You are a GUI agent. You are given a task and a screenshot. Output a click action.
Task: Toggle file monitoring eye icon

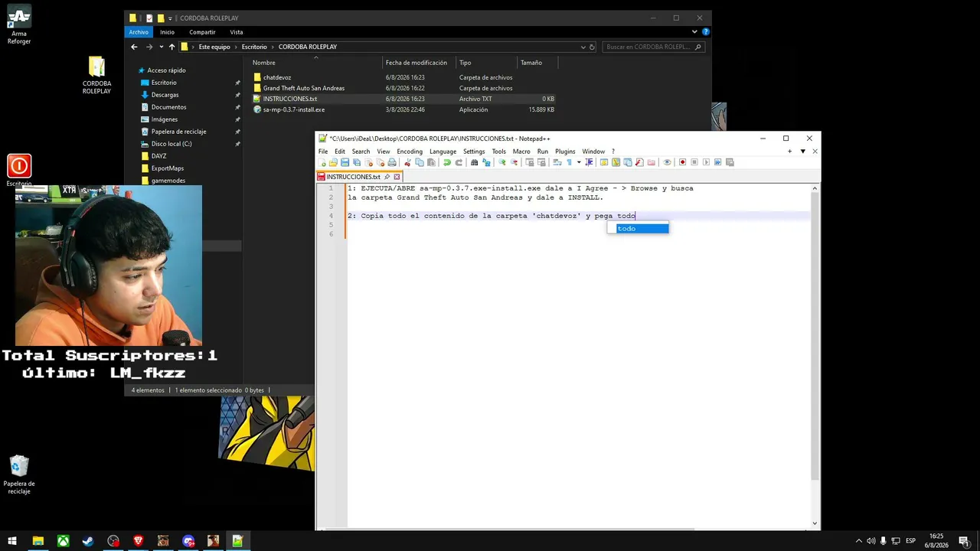[667, 162]
